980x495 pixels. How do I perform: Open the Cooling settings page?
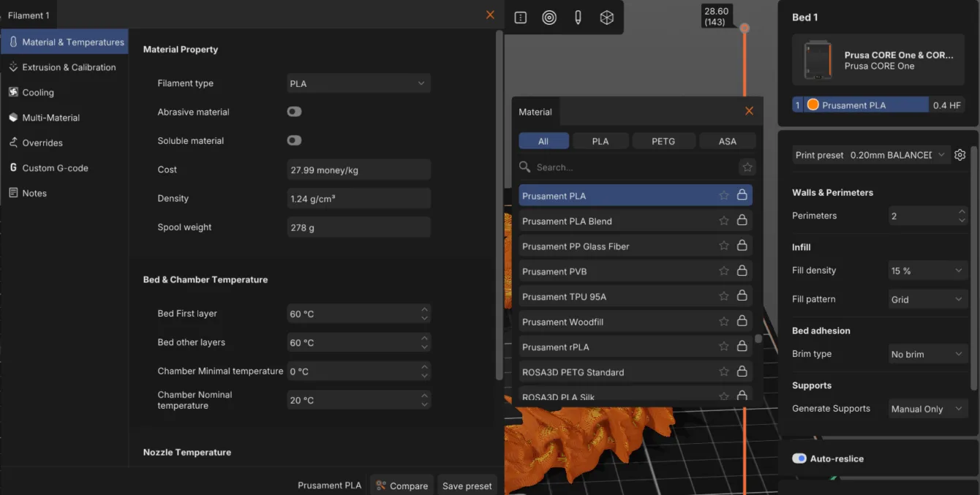(x=64, y=92)
